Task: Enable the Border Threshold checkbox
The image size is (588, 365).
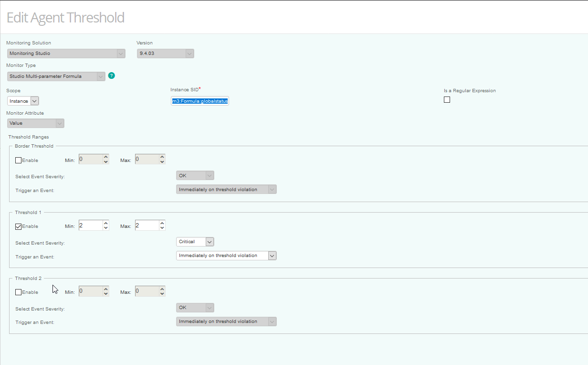Action: coord(19,161)
